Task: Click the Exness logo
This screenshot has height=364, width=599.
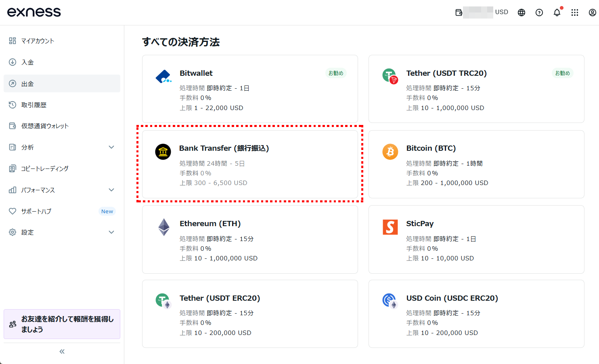Action: [34, 12]
